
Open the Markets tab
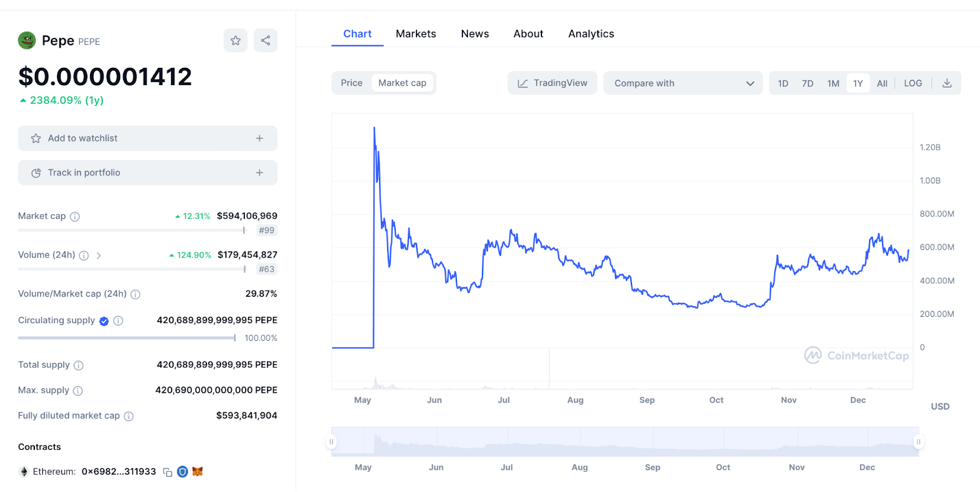(x=416, y=34)
